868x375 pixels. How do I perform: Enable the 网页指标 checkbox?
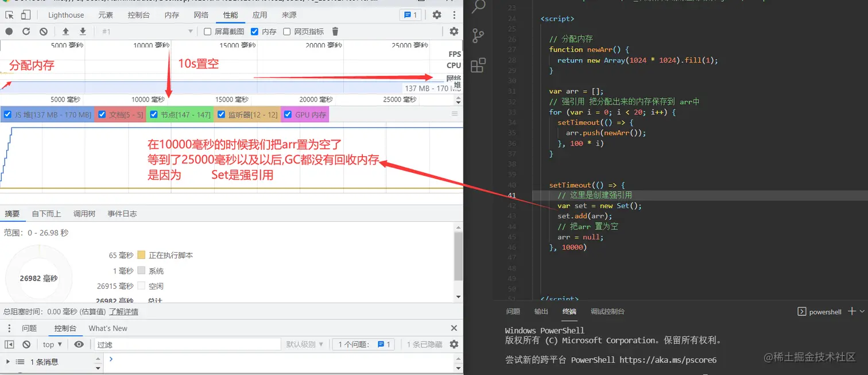point(287,32)
